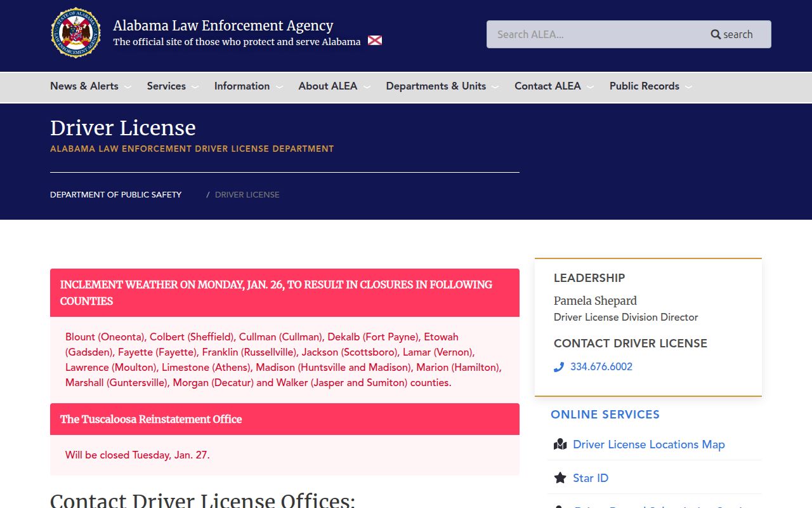Click the Tuscaloosa Reinstatement Office alert header
Screen dimensions: 812x508
285,419
